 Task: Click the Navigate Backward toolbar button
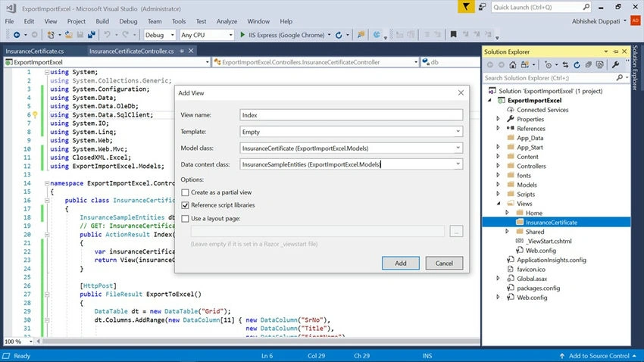(17, 35)
